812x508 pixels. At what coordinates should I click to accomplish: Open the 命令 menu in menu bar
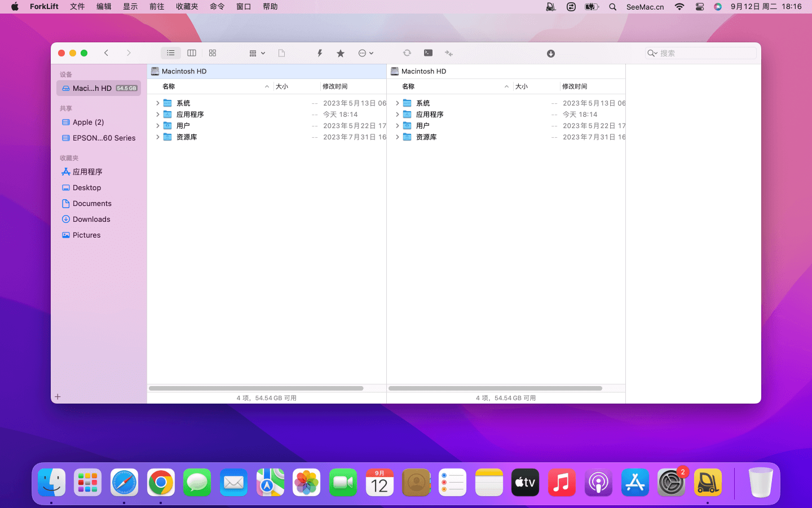click(x=217, y=7)
